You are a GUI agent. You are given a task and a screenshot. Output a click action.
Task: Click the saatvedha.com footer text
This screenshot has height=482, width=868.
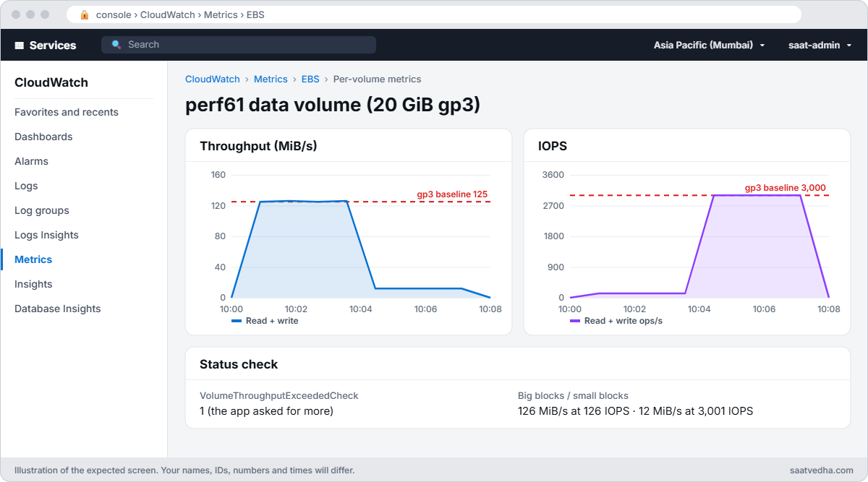click(x=821, y=470)
